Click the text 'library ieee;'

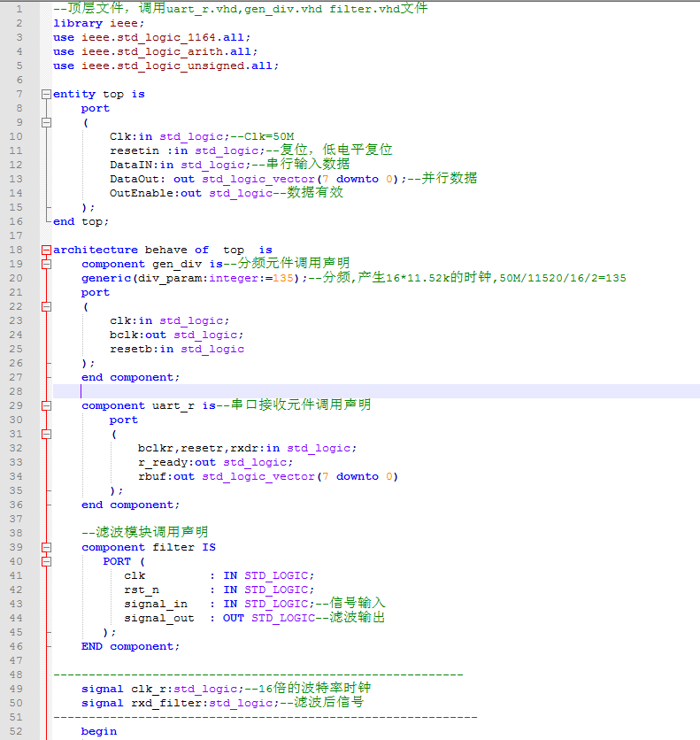coord(98,23)
